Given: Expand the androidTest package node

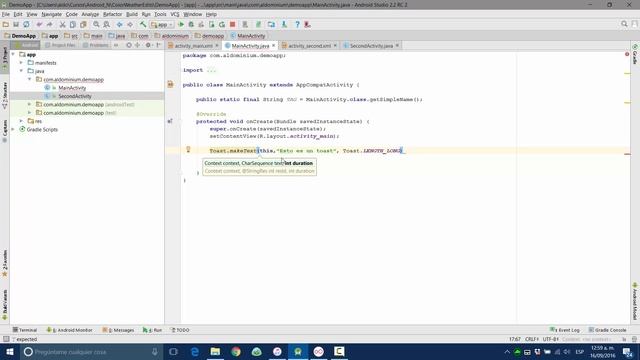Looking at the screenshot, I should coord(30,104).
